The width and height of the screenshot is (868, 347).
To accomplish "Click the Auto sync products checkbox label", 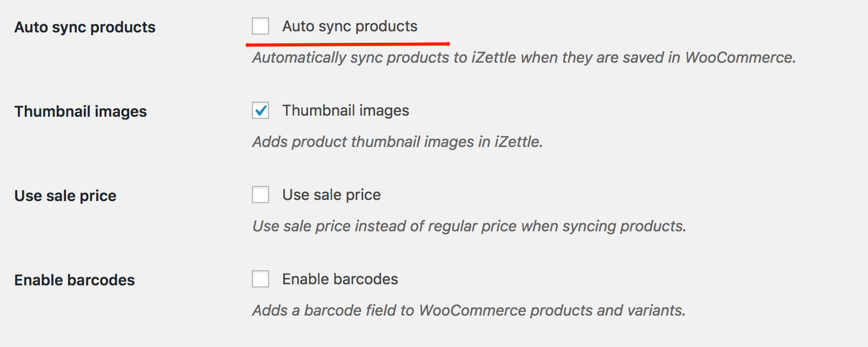I will point(349,25).
